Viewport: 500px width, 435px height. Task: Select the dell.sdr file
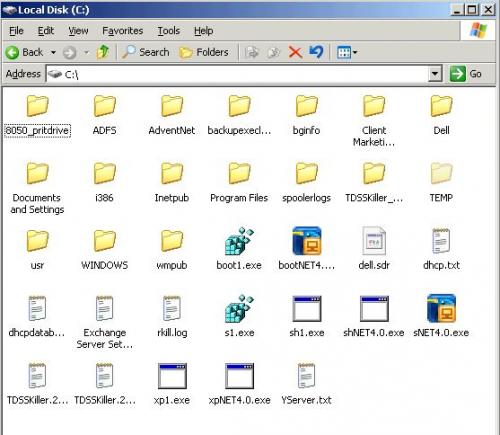tap(374, 248)
